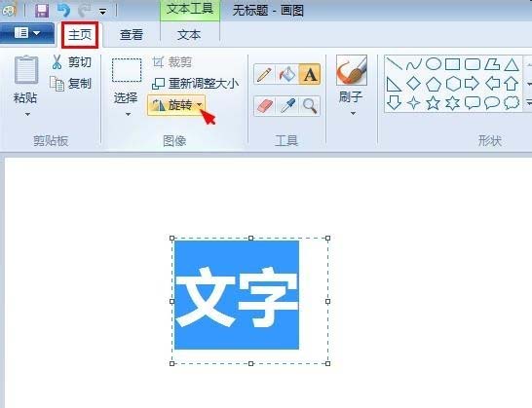
Task: Open the 文本 tab
Action: click(x=189, y=35)
